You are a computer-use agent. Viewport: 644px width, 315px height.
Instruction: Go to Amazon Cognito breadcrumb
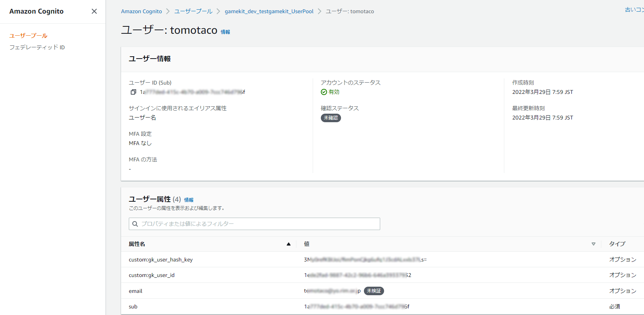point(142,11)
